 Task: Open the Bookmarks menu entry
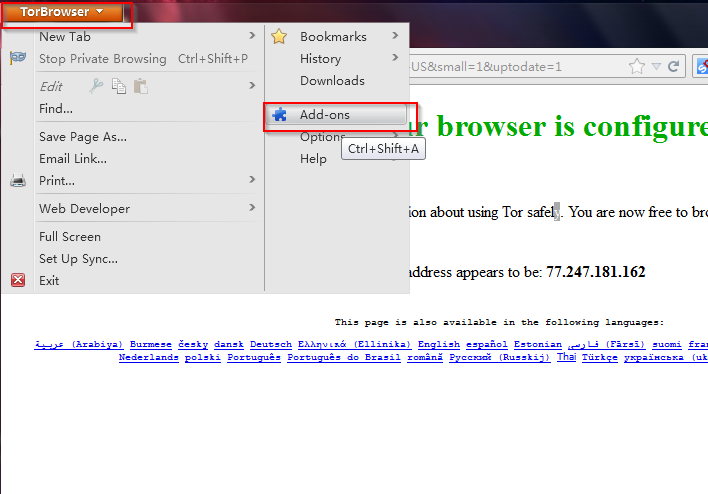pyautogui.click(x=333, y=37)
